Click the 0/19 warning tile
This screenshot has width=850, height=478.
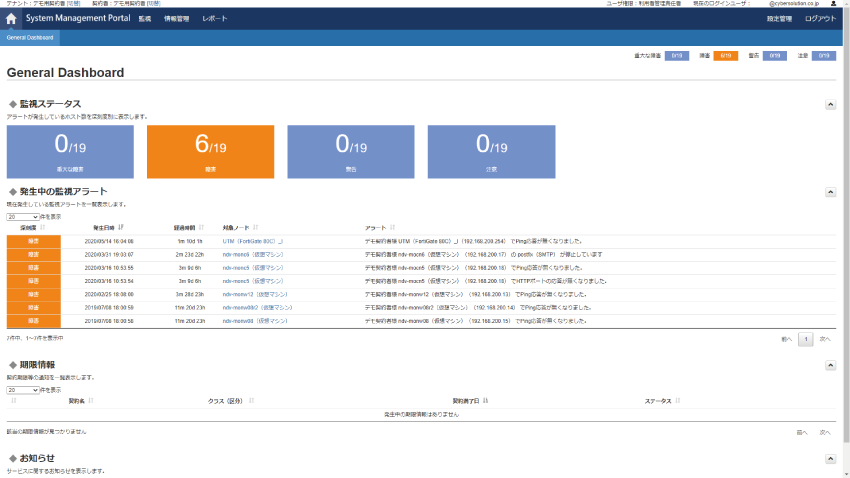click(351, 152)
